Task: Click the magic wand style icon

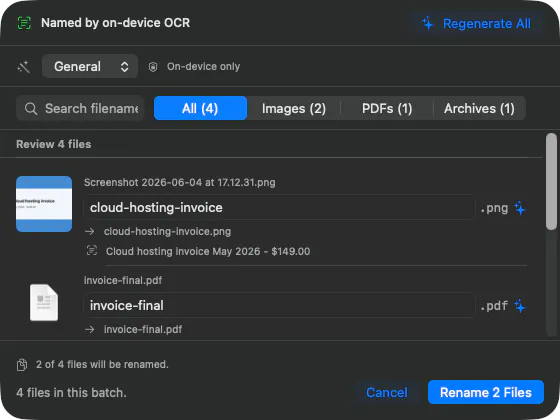Action: tap(24, 67)
